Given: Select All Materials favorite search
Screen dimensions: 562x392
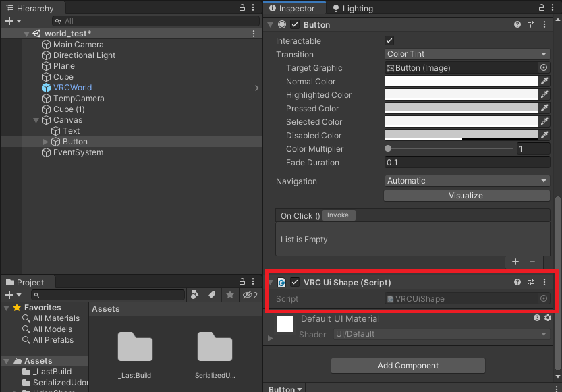Looking at the screenshot, I should click(x=51, y=318).
